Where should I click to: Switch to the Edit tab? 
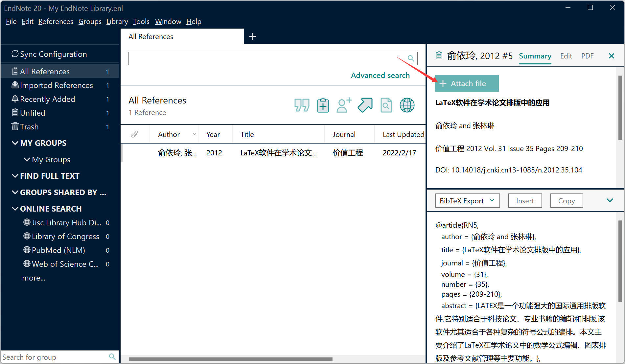click(566, 56)
